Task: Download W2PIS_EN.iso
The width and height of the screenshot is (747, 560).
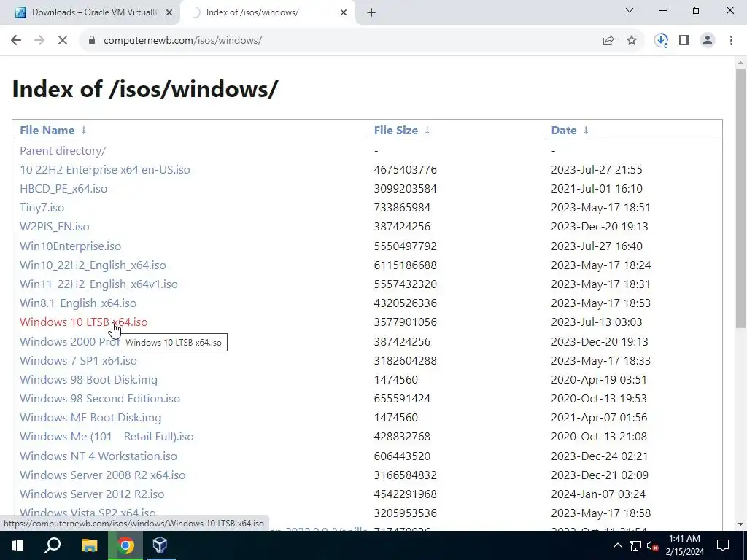Action: [x=54, y=227]
